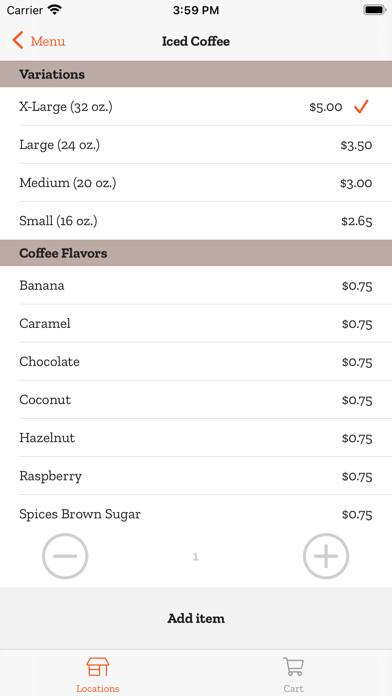The height and width of the screenshot is (696, 392).
Task: Go back to Menu link
Action: 48,41
